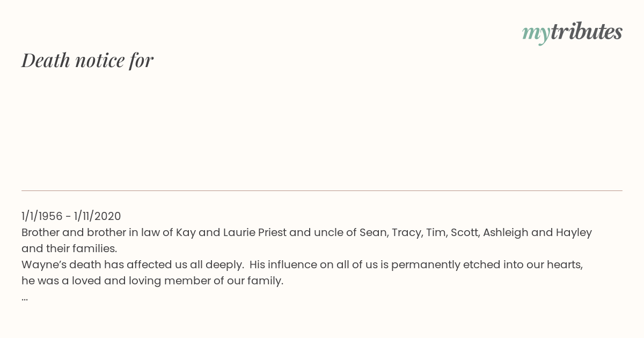Image resolution: width=644 pixels, height=338 pixels.
Task: Click the death date 1/11/2020
Action: 98,216
